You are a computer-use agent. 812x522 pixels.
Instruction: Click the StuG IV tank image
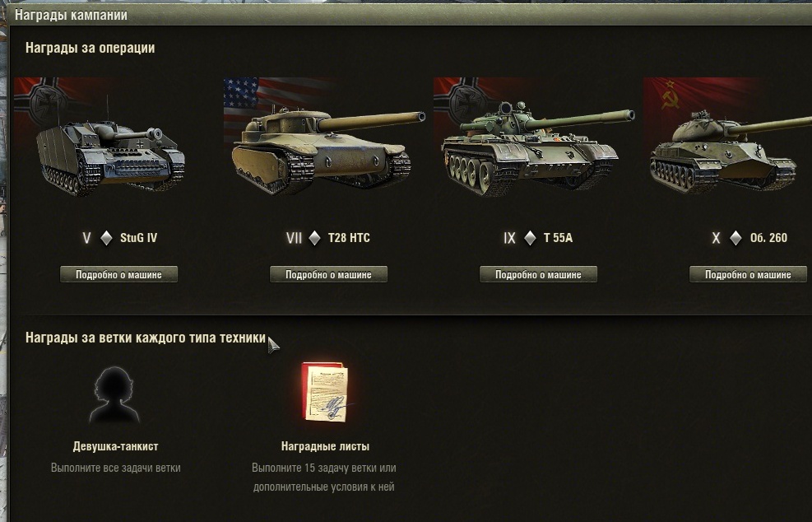coord(110,155)
